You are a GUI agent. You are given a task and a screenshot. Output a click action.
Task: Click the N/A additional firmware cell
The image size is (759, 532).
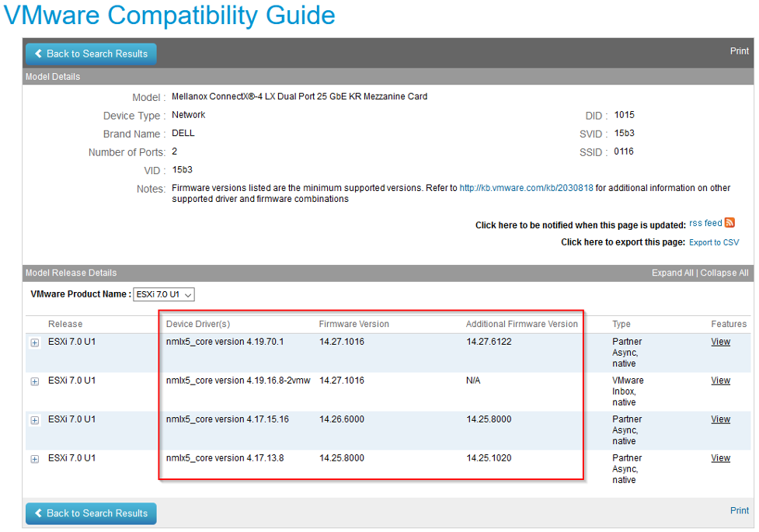point(473,381)
